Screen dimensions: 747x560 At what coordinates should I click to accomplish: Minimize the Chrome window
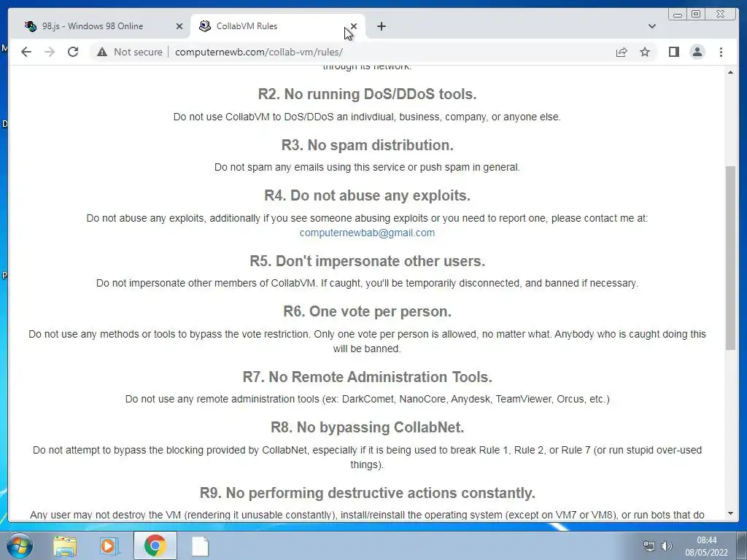click(678, 15)
